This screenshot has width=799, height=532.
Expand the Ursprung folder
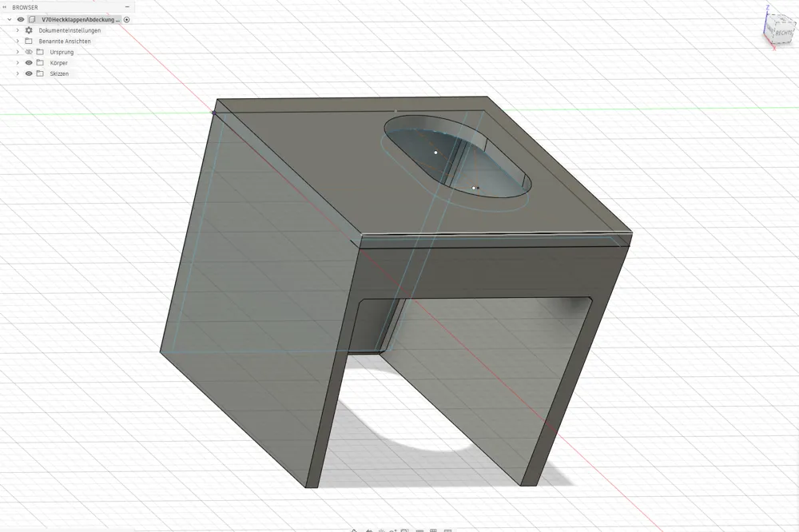pos(18,52)
